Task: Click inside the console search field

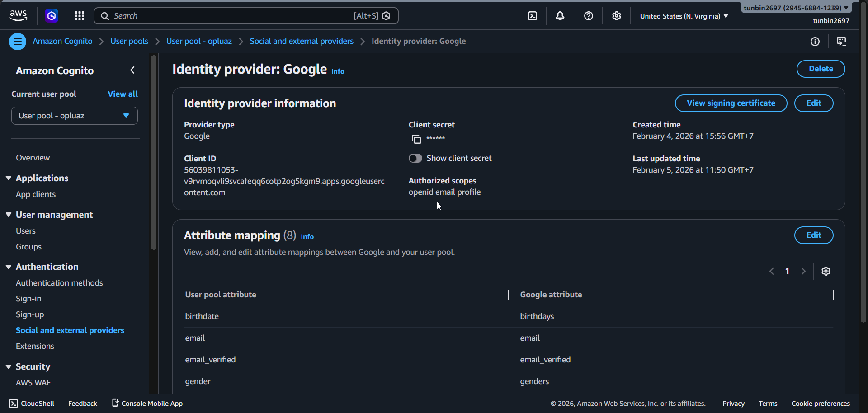Action: [x=226, y=15]
